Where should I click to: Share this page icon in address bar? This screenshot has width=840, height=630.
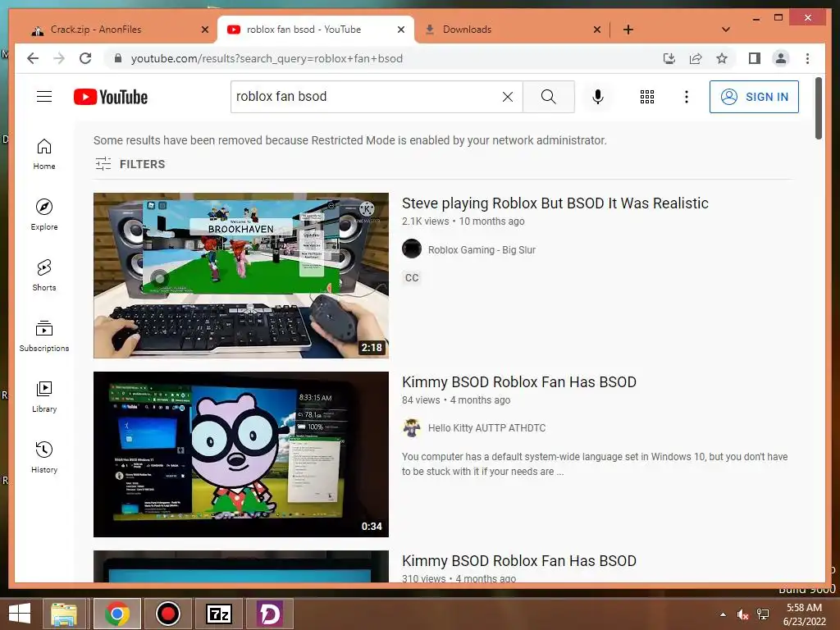point(696,58)
